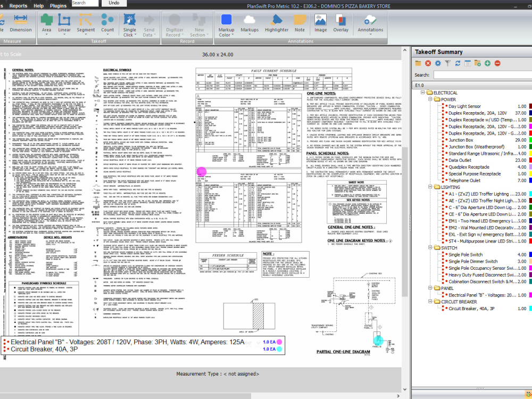The height and width of the screenshot is (399, 532).
Task: Click green plus expand-all icon
Action: pyautogui.click(x=487, y=63)
